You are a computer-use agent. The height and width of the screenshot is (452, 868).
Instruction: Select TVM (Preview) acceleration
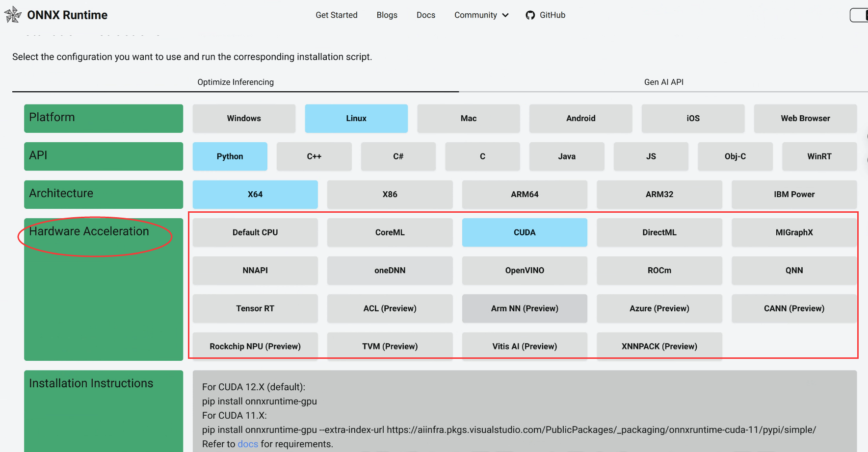(390, 346)
